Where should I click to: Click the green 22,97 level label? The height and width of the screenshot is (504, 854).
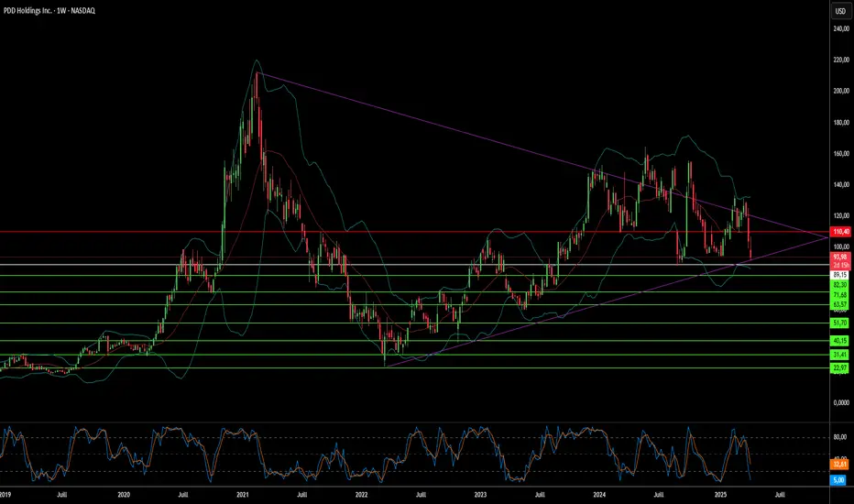pyautogui.click(x=838, y=367)
